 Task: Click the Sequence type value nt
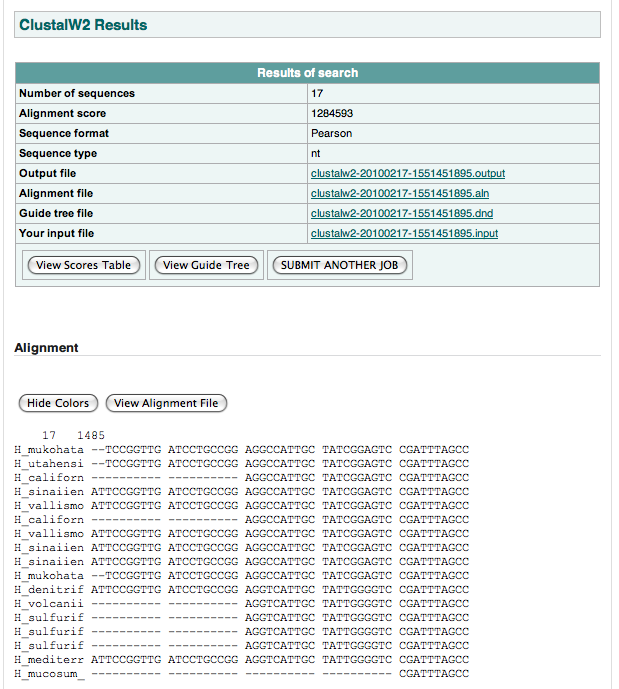pyautogui.click(x=315, y=154)
